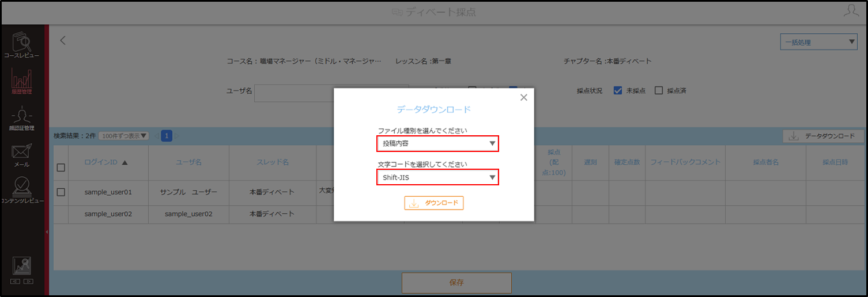Image resolution: width=868 pixels, height=297 pixels.
Task: Click the ユーザ名 search input field
Action: coord(331,93)
